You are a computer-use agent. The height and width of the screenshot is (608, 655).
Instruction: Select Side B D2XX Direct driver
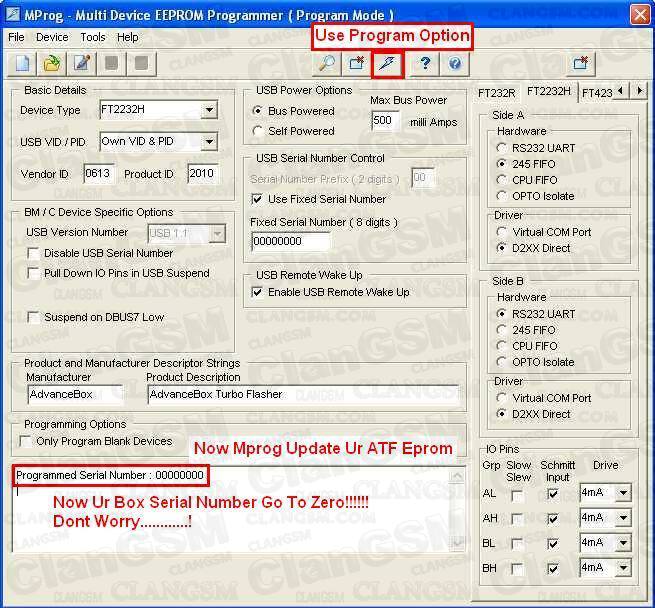(501, 414)
